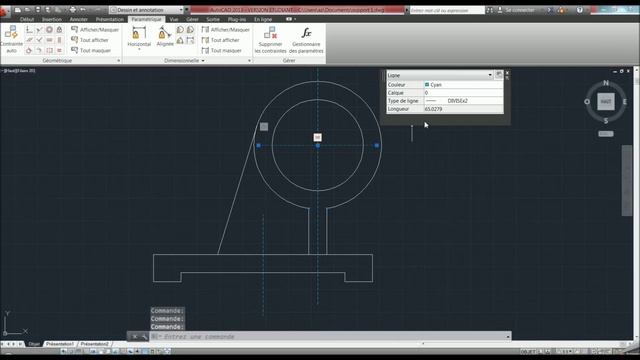Apply the Coincident geometric constraint

pos(29,29)
